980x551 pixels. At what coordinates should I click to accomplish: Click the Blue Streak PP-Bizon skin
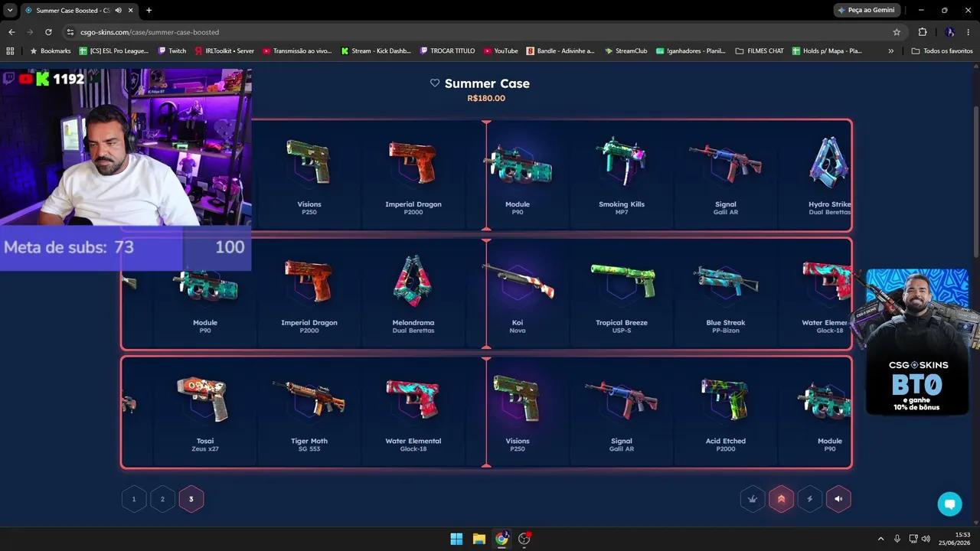726,293
